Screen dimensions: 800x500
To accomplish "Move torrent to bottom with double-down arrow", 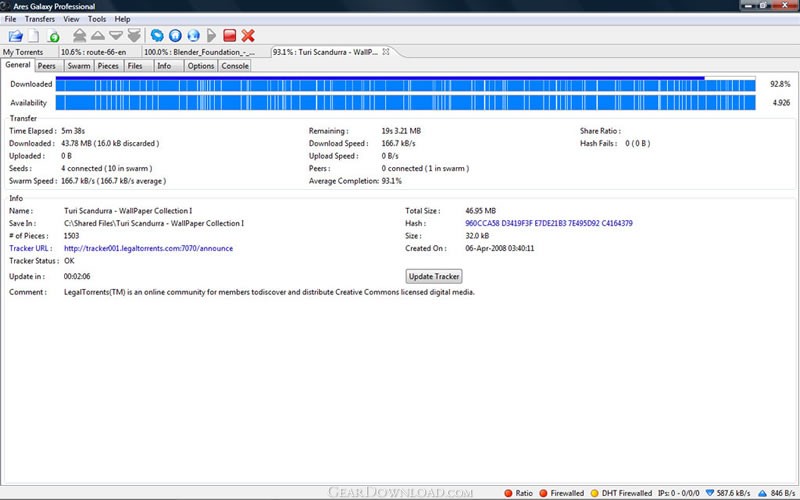I will (x=134, y=36).
